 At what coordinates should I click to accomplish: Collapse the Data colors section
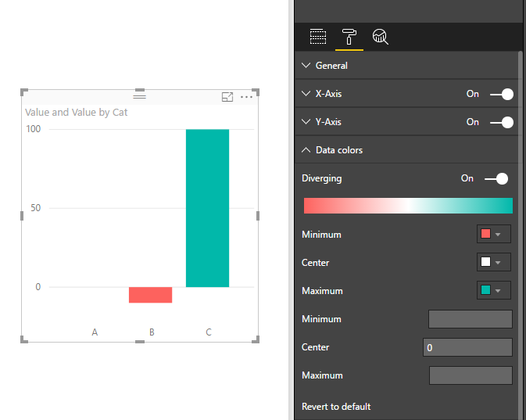pyautogui.click(x=406, y=150)
